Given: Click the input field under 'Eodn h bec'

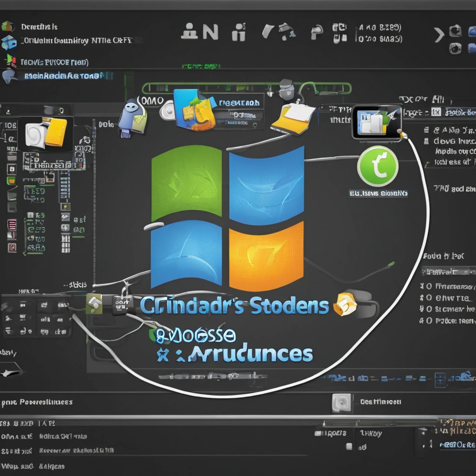Looking at the screenshot, I should [449, 271].
